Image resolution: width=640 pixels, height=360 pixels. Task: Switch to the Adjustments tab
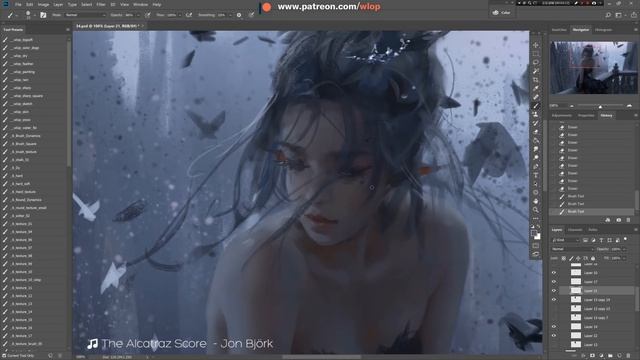coord(562,116)
